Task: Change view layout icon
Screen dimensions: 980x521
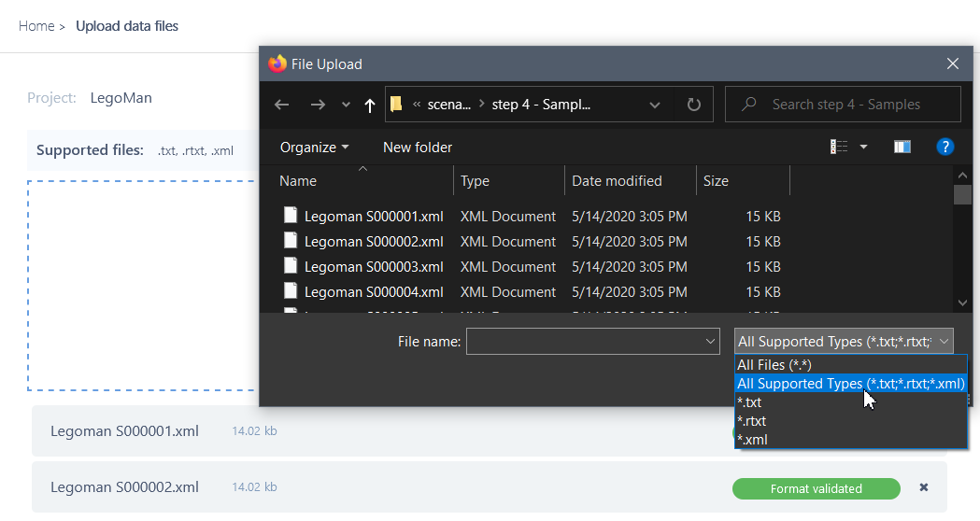Action: pyautogui.click(x=839, y=147)
